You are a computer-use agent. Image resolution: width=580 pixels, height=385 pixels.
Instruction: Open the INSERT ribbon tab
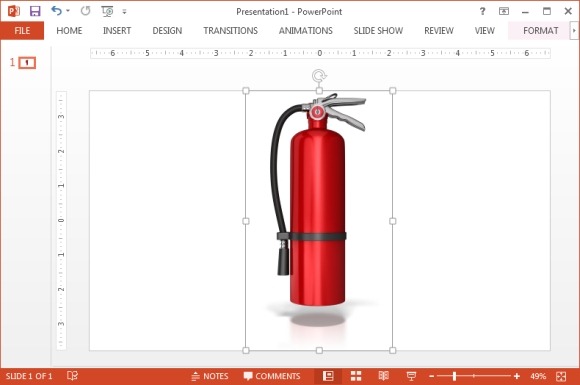click(117, 31)
